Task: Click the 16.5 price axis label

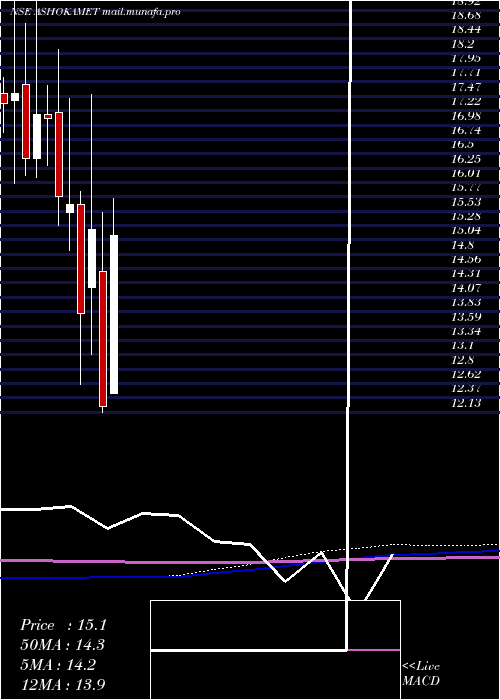Action: click(x=463, y=145)
